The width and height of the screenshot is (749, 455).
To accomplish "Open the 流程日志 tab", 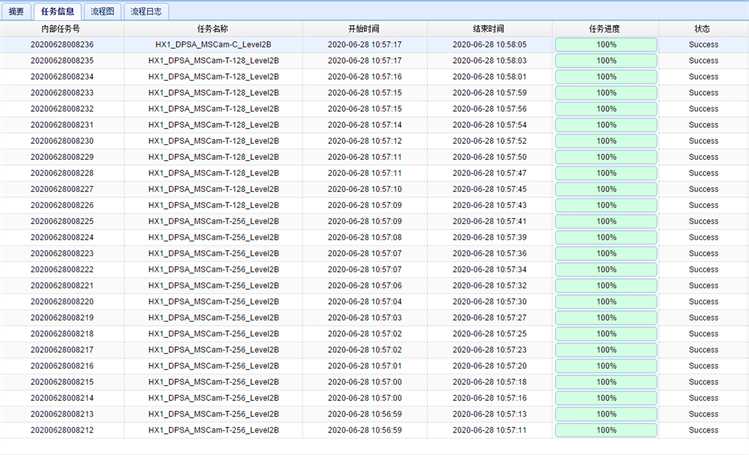I will [x=146, y=12].
